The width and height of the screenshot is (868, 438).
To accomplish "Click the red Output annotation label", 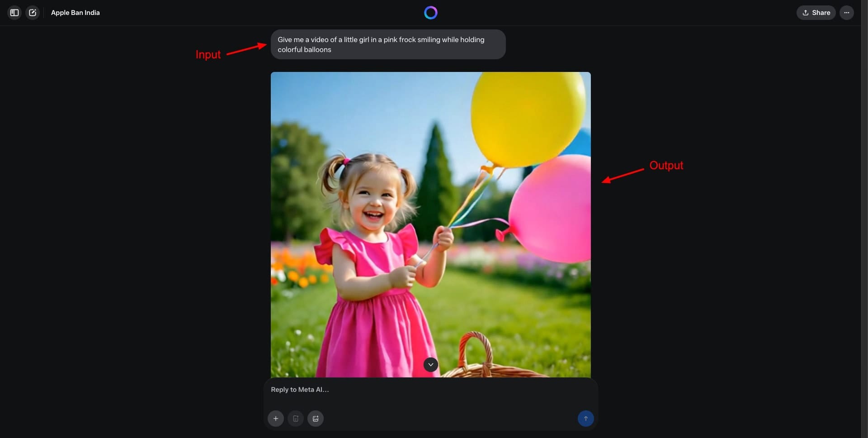I will click(x=666, y=166).
